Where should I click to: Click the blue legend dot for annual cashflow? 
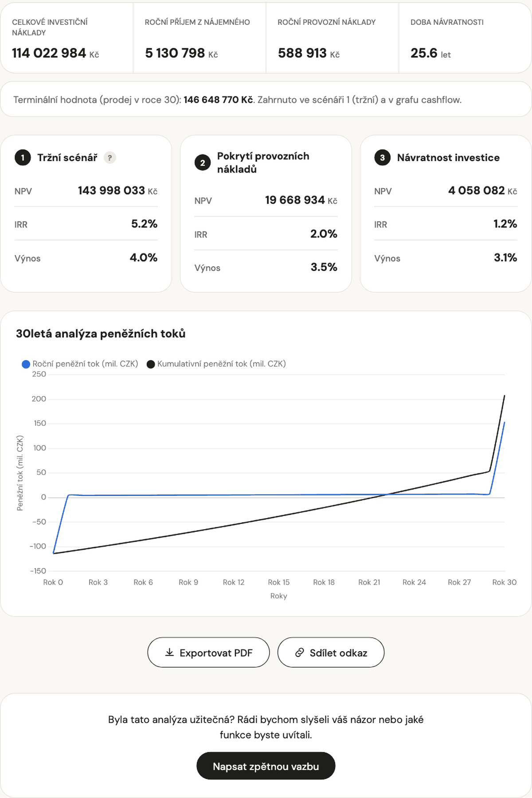point(26,364)
